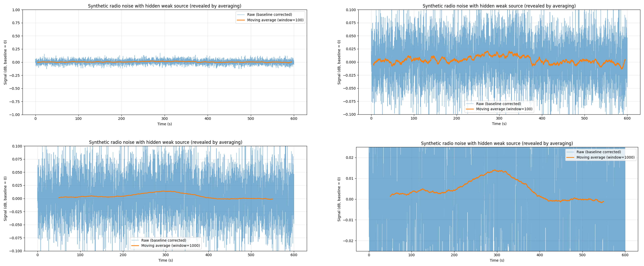Click the 600 x-axis tick in top-left plot
The height and width of the screenshot is (266, 644).
(294, 118)
